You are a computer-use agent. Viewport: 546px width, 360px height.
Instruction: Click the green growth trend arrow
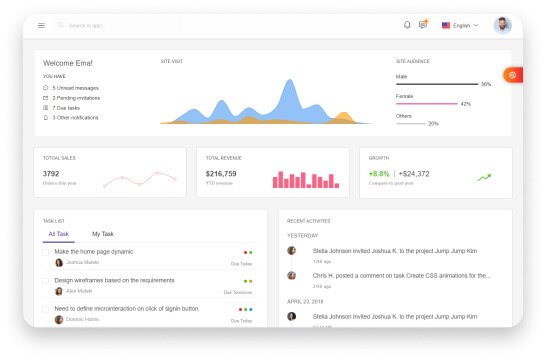pos(484,178)
